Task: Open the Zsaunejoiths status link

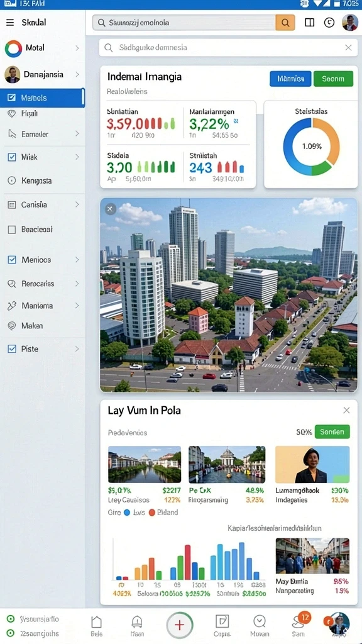Action: coord(40,633)
